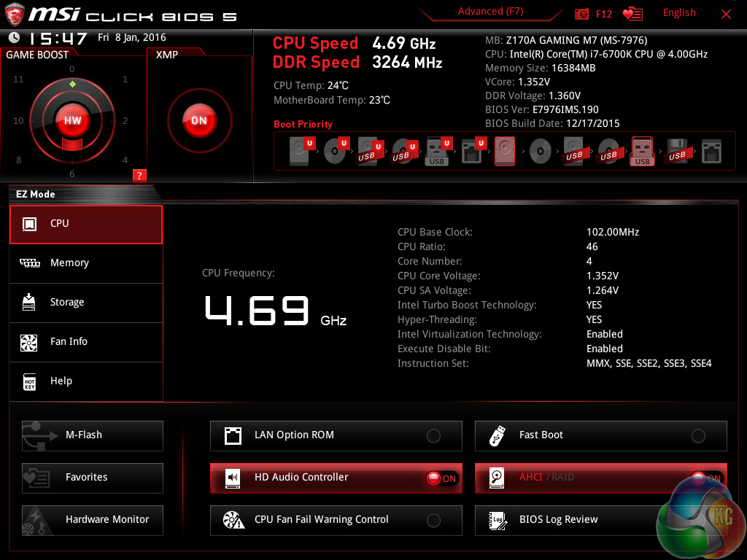
Task: Click the red question mark help icon in Game Boost
Action: 139,175
